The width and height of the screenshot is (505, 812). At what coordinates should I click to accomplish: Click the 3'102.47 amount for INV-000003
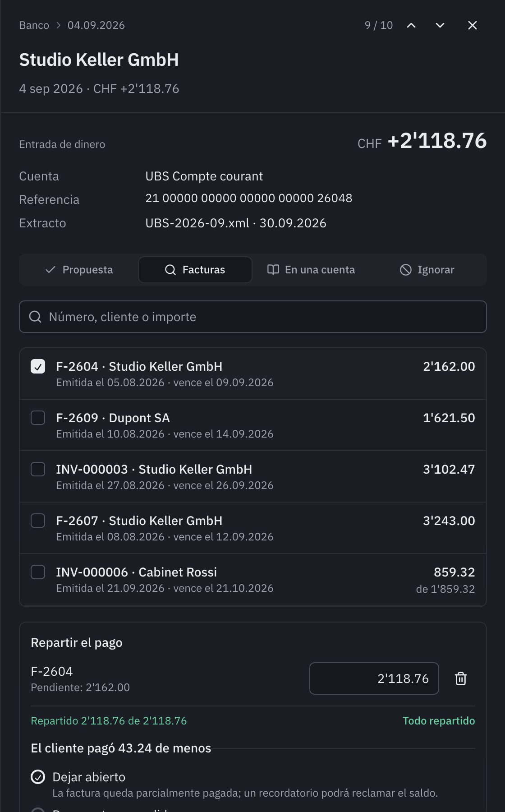[x=449, y=469]
